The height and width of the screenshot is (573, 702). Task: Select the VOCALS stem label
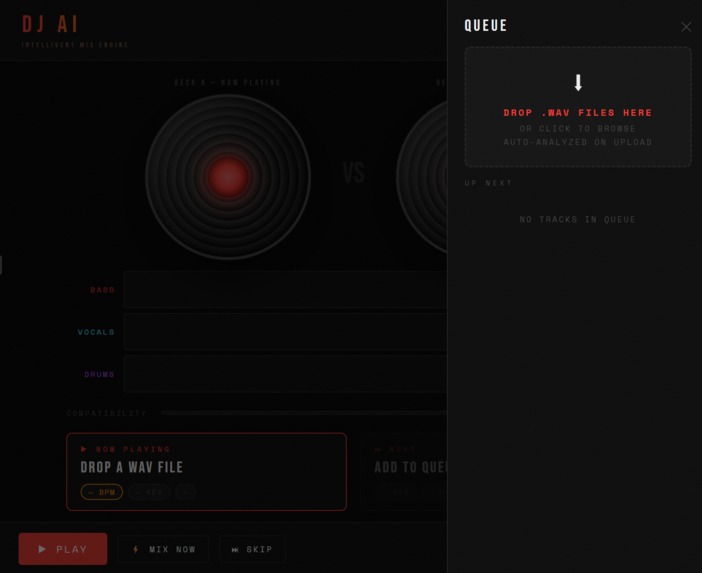pos(96,332)
